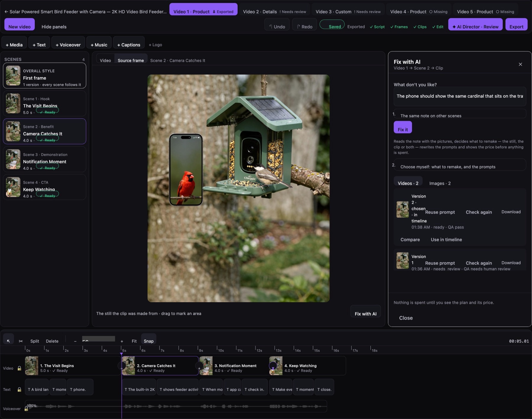Click the New video button
The height and width of the screenshot is (419, 532).
click(20, 24)
